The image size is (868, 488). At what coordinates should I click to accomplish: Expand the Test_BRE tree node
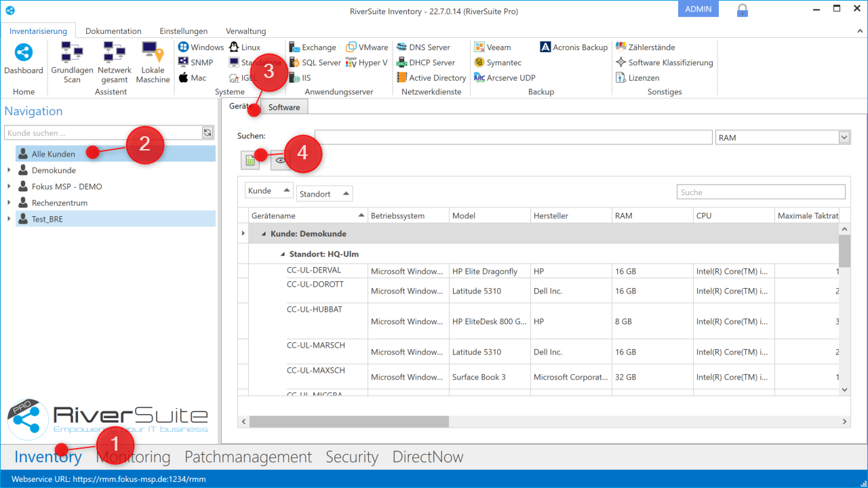click(9, 219)
